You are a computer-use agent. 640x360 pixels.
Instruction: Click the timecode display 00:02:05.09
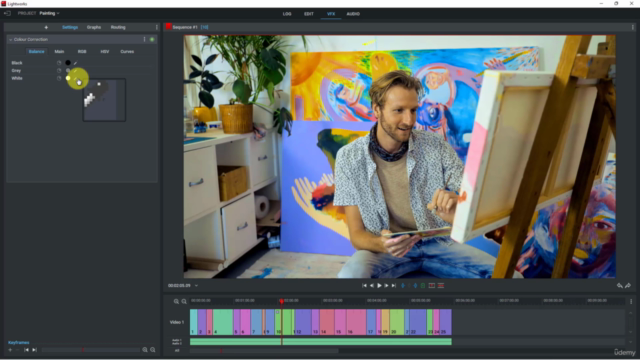[x=179, y=286]
